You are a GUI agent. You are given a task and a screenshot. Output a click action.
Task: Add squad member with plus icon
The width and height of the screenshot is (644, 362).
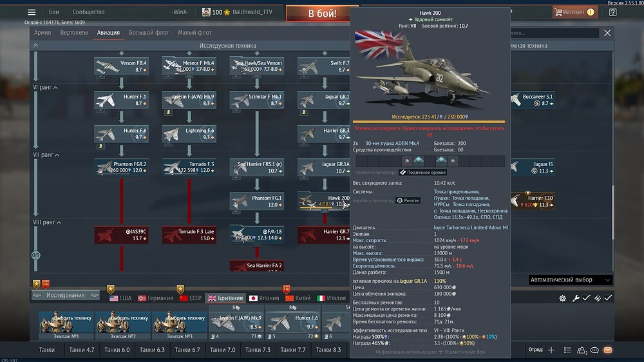(551, 350)
